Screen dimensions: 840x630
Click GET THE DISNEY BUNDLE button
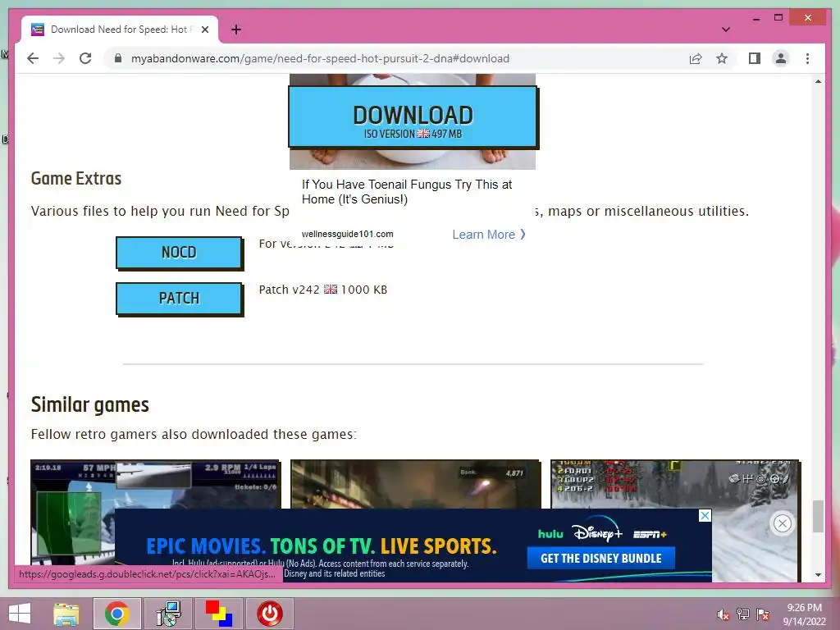(600, 558)
